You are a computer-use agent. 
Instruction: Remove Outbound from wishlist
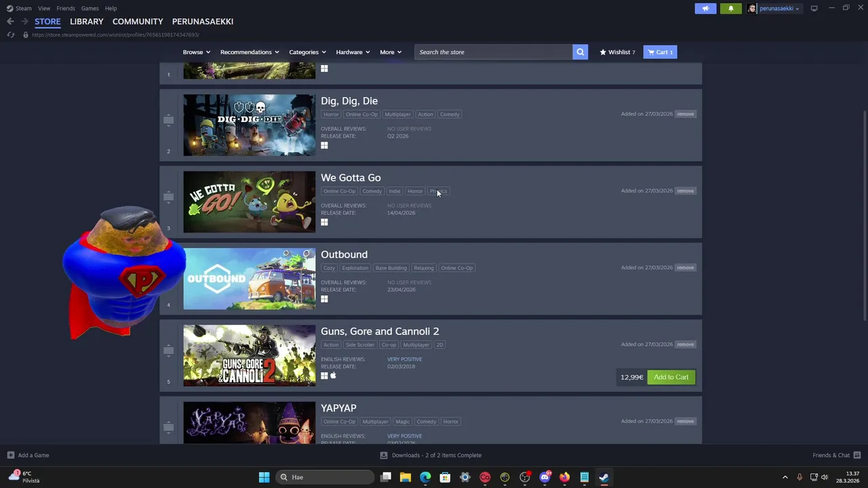(x=685, y=268)
